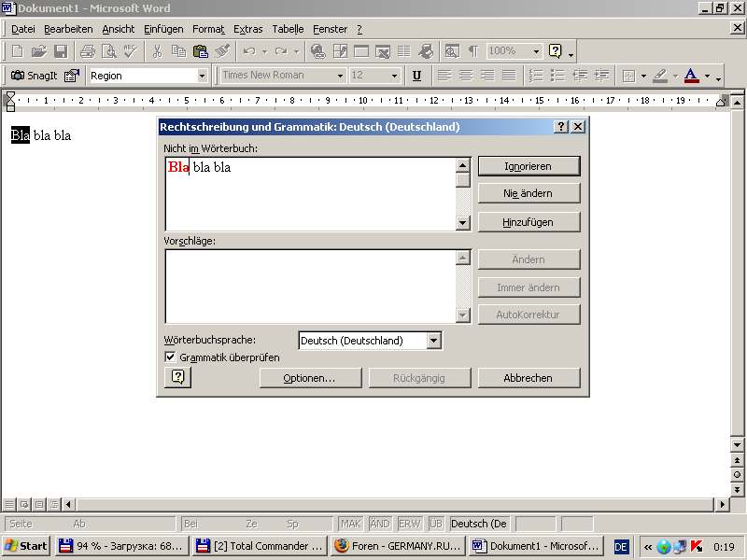
Task: Click the Copy toolbar icon
Action: click(x=178, y=51)
